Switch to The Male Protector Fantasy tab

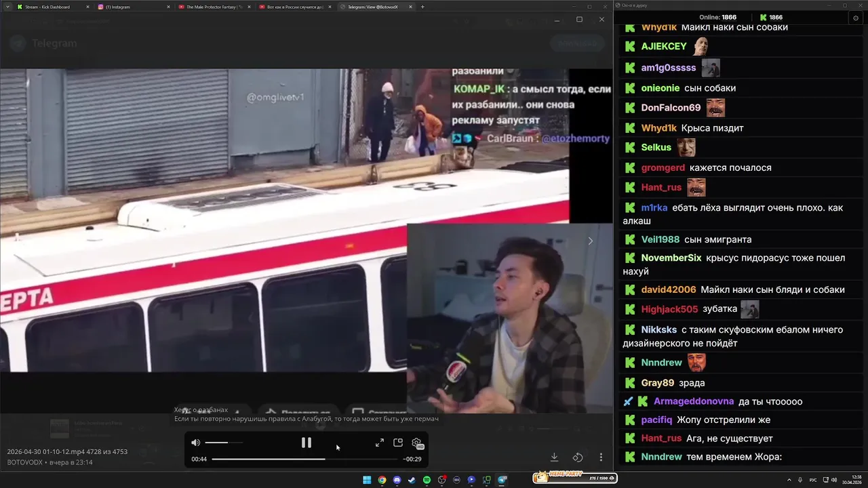tap(214, 7)
